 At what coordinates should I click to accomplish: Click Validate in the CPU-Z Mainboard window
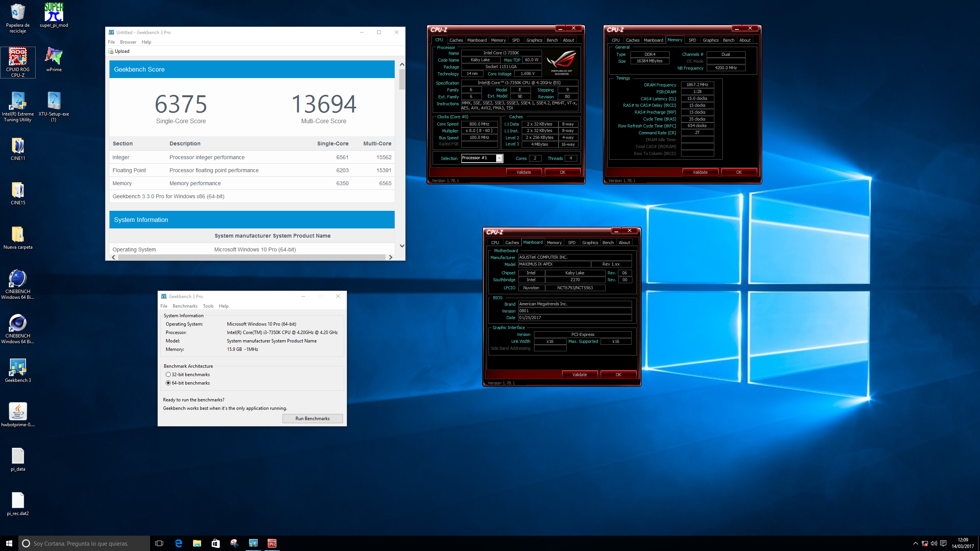tap(580, 375)
